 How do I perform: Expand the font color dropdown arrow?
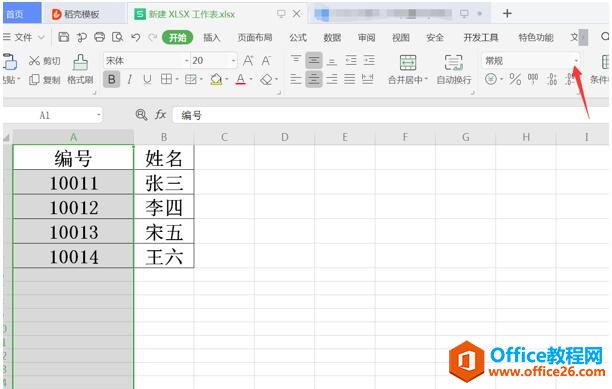pos(251,80)
